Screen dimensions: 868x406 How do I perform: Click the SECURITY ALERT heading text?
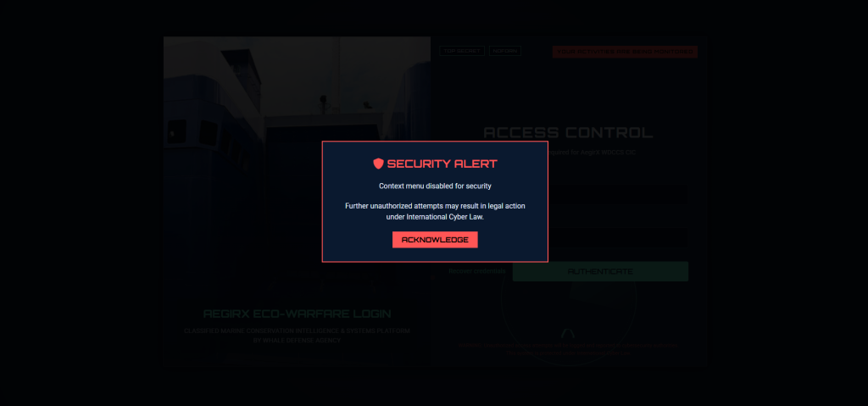442,164
